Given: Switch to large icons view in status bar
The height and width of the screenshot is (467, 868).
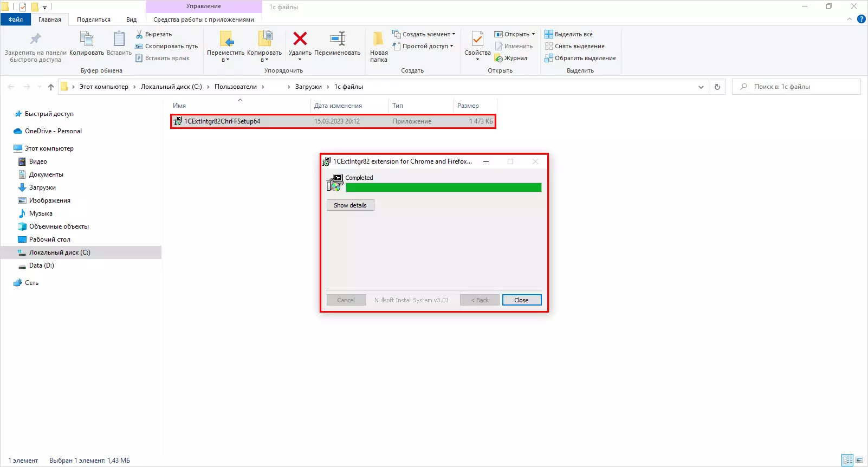Looking at the screenshot, I should pos(859,460).
